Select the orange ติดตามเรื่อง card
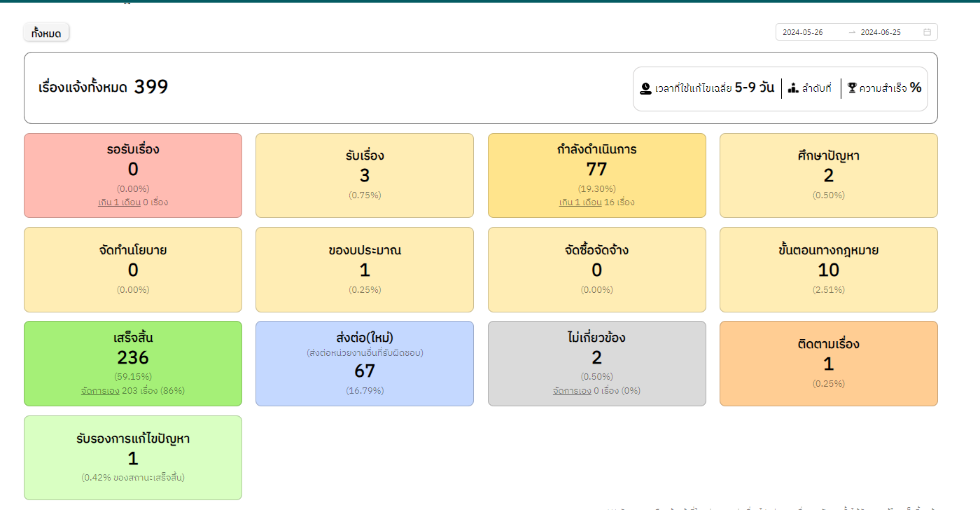 828,364
